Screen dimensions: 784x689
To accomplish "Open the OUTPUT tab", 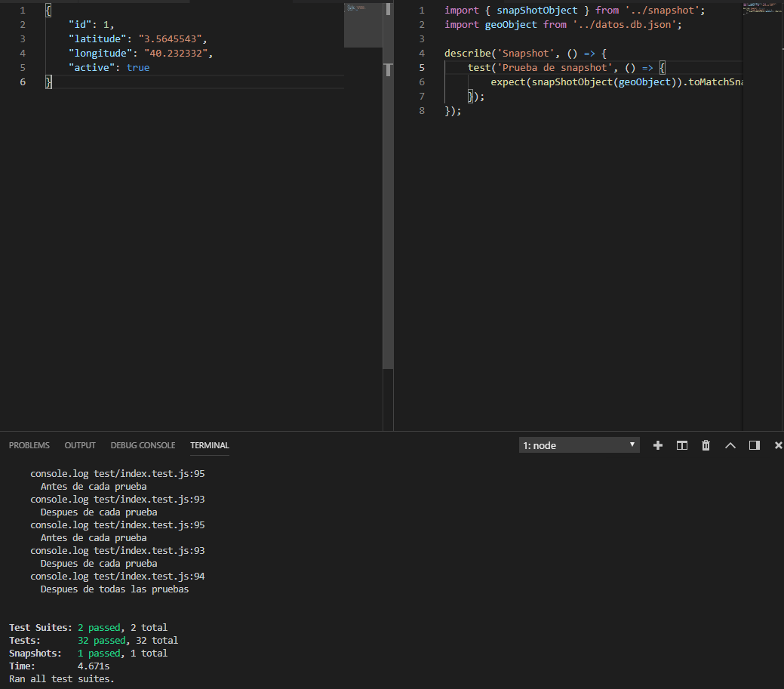I will [80, 445].
